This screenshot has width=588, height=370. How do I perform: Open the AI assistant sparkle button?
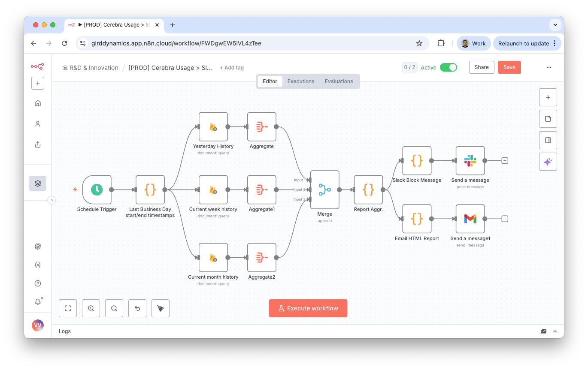coord(548,162)
